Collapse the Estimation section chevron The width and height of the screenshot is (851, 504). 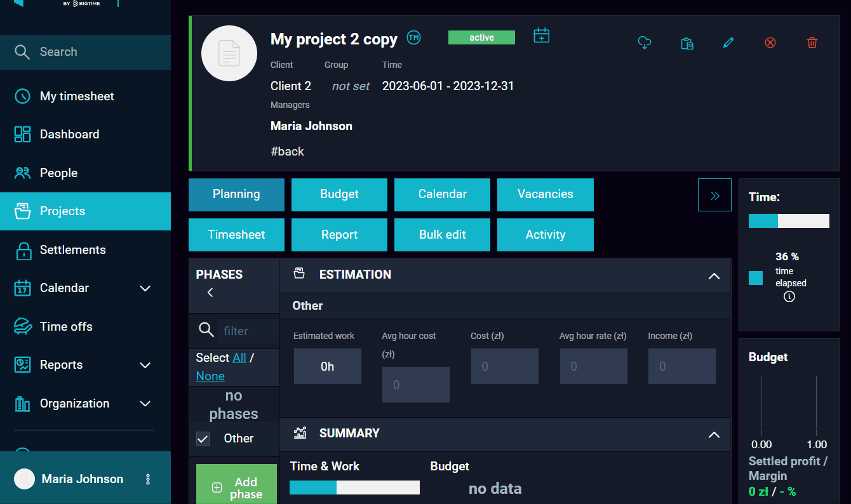pos(714,276)
